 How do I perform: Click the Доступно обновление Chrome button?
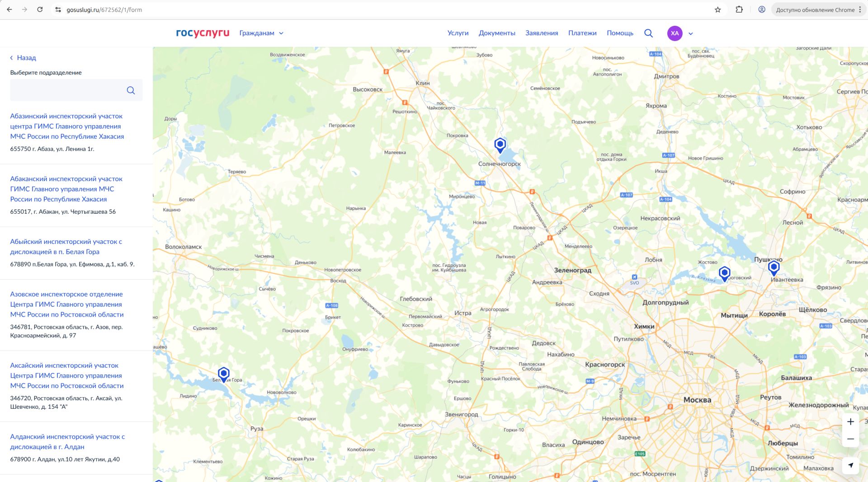815,9
